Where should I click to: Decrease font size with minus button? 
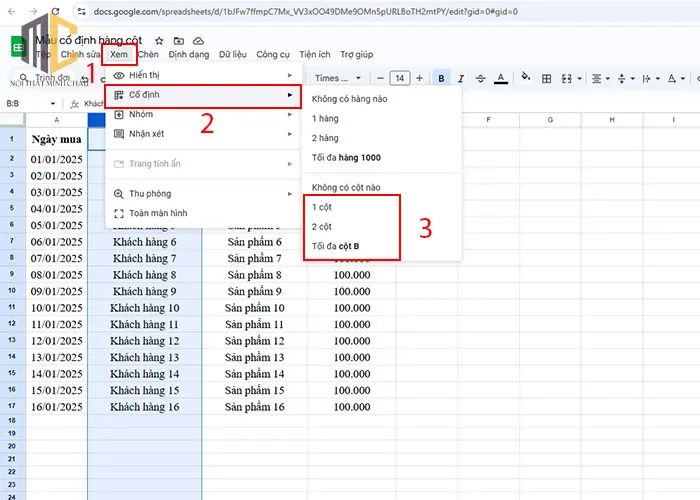coord(380,78)
